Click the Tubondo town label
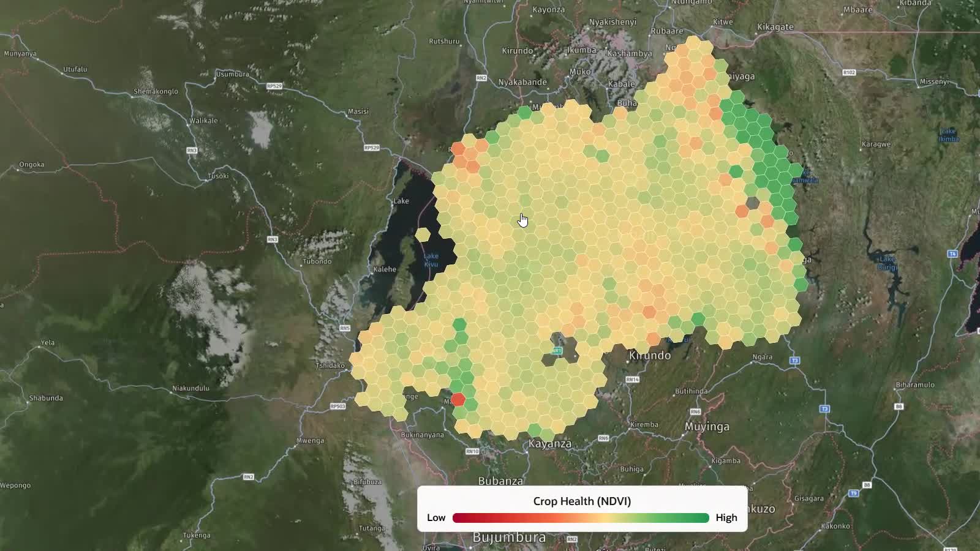Image resolution: width=980 pixels, height=551 pixels. point(317,261)
